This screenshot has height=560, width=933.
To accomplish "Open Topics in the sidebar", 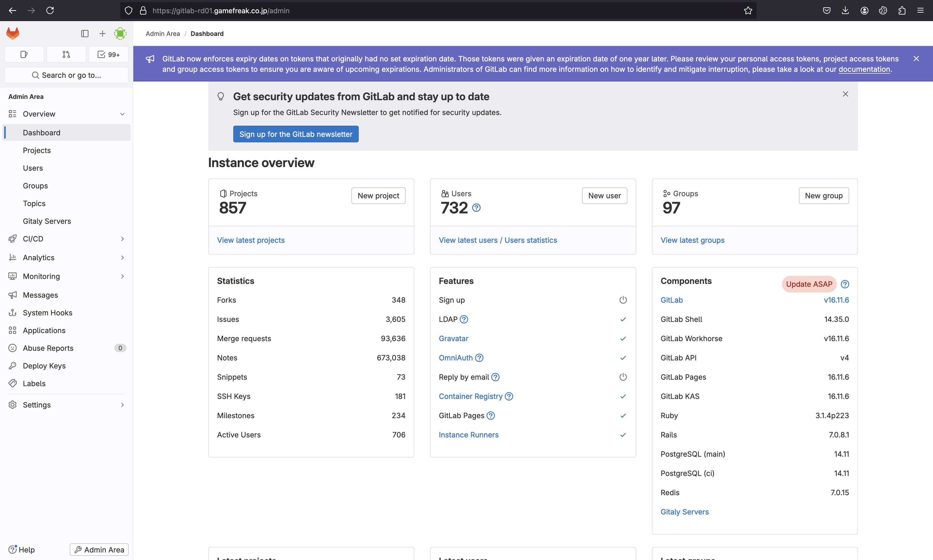I will (x=66, y=203).
